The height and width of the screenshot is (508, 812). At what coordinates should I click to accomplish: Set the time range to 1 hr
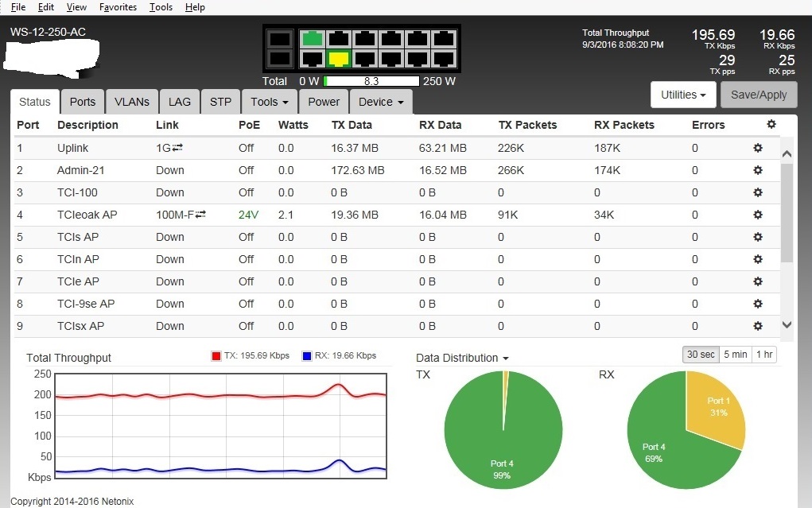(x=764, y=355)
